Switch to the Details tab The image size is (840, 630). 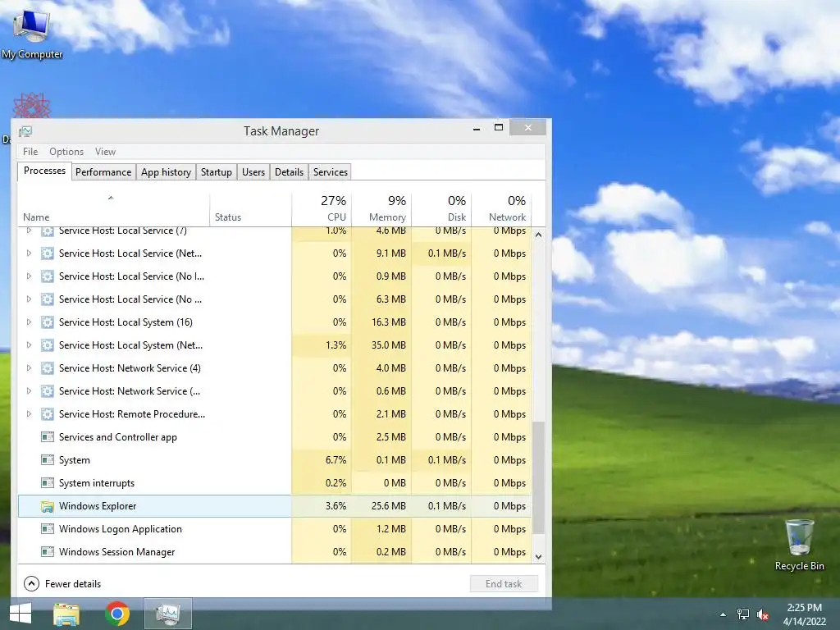(290, 172)
